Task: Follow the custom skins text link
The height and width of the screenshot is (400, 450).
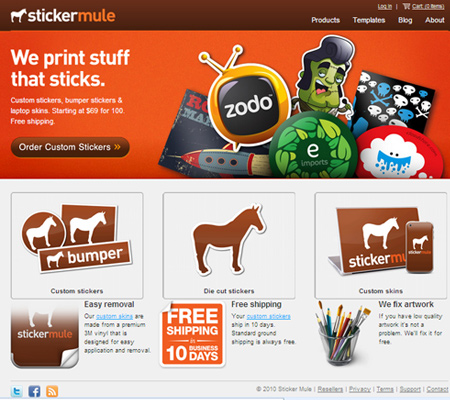Action: coord(114,316)
